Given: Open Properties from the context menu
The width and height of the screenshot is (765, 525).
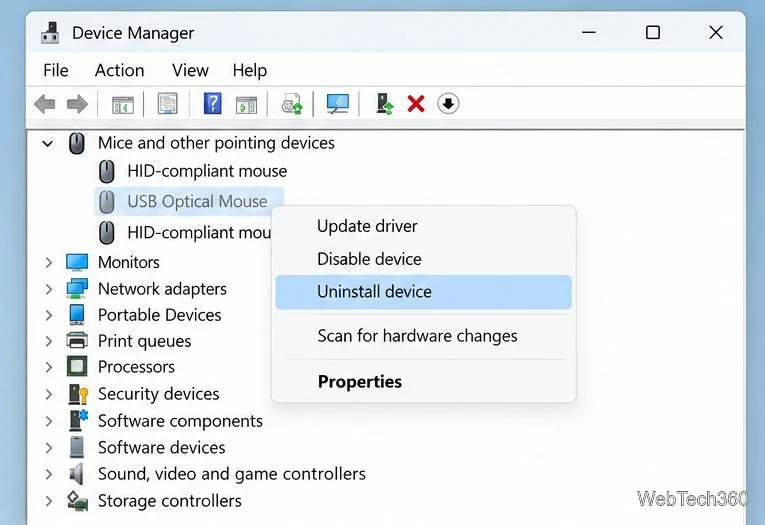Looking at the screenshot, I should coord(423,382).
